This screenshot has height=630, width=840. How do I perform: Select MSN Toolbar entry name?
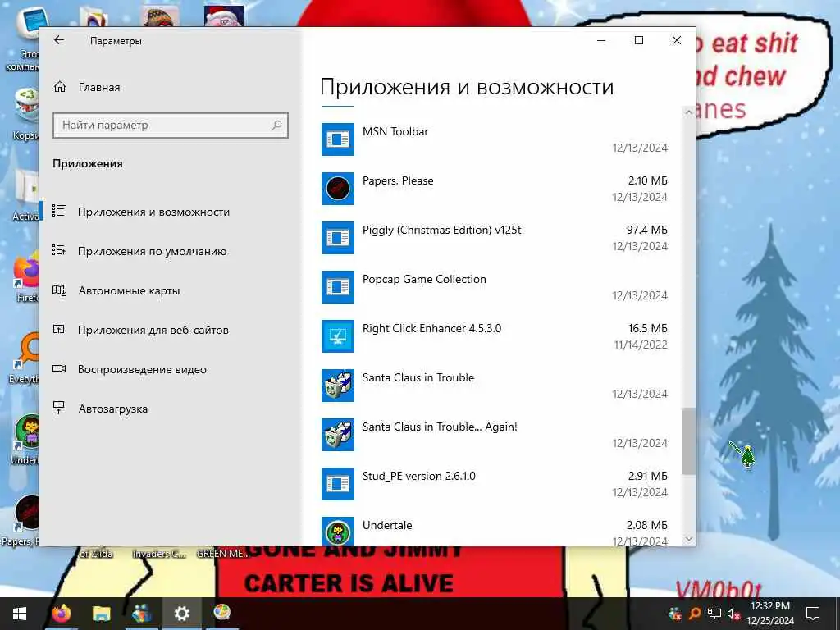click(x=395, y=131)
